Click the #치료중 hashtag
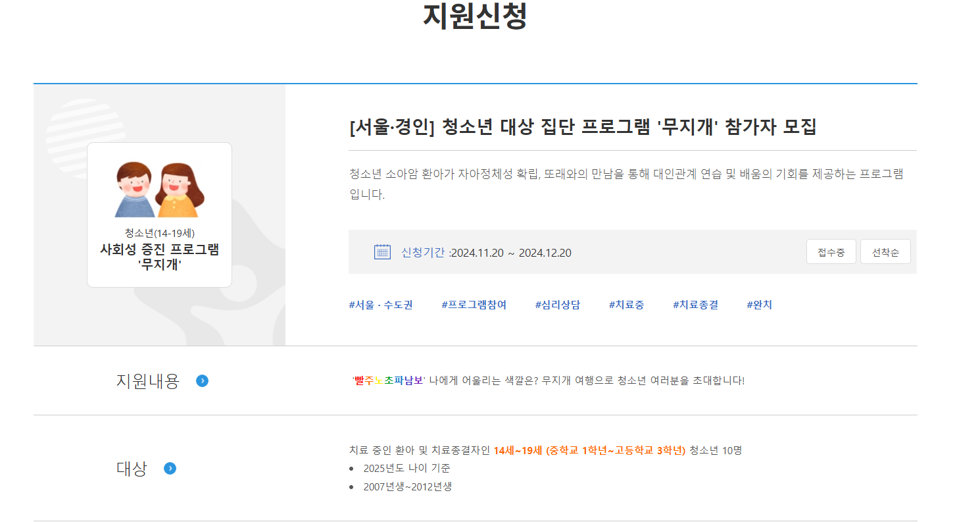The image size is (980, 522). point(626,305)
